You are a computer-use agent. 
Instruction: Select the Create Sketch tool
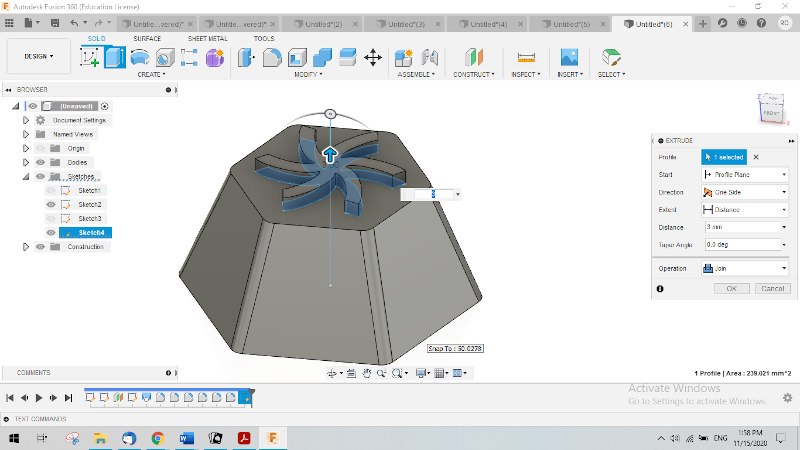pos(90,57)
